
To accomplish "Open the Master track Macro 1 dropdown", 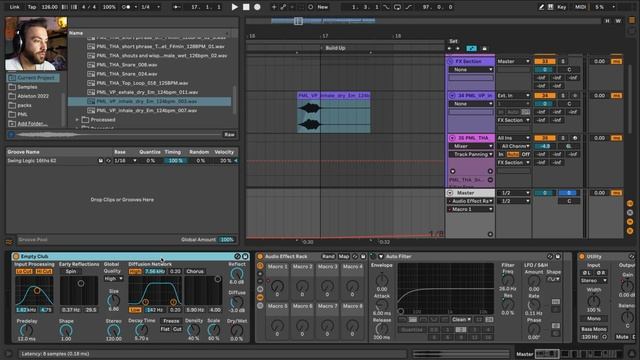I will pos(471,209).
